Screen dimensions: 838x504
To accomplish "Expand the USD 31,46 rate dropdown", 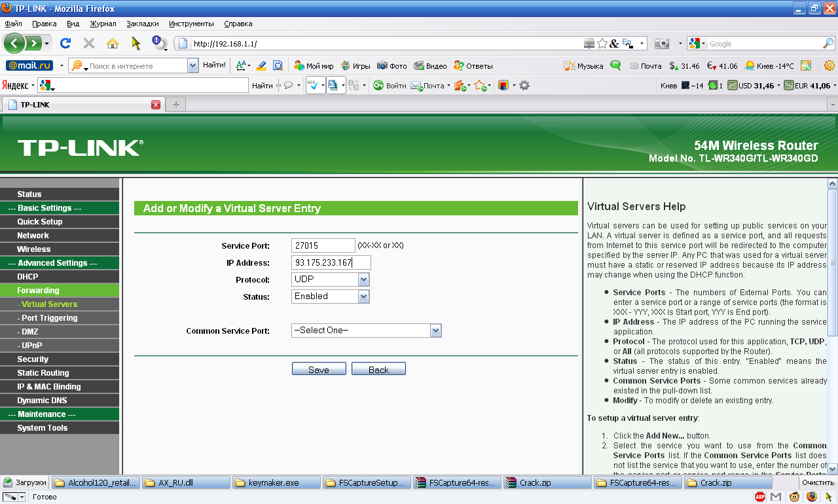I will (x=779, y=86).
